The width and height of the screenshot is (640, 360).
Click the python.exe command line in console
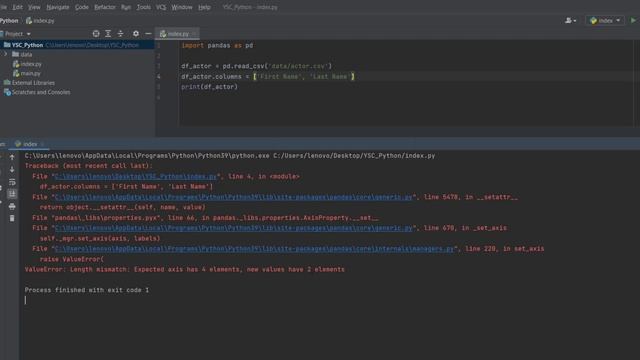pyautogui.click(x=230, y=156)
